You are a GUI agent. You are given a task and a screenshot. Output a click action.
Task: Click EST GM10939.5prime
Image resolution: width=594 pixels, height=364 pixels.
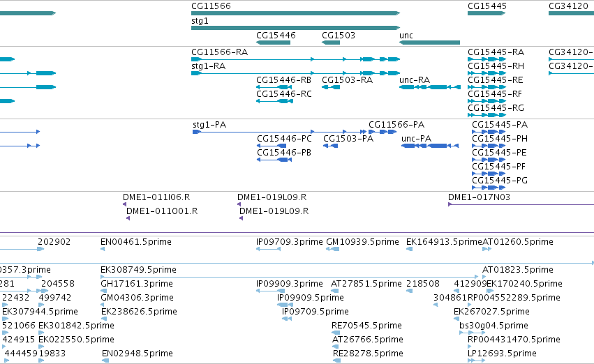(362, 242)
